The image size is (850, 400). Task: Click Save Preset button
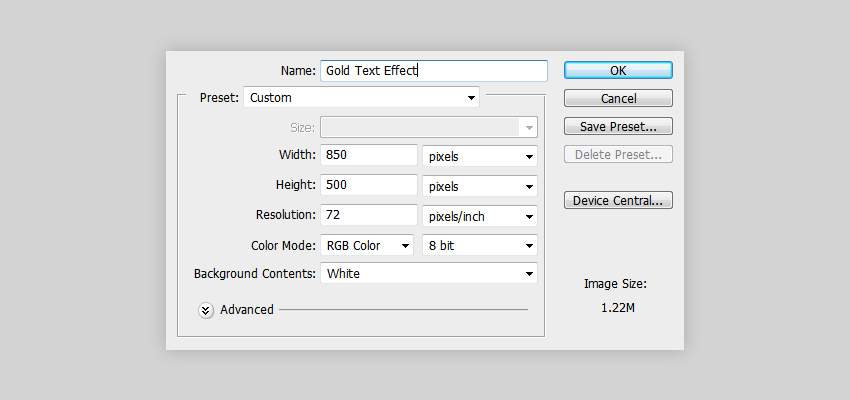(618, 126)
